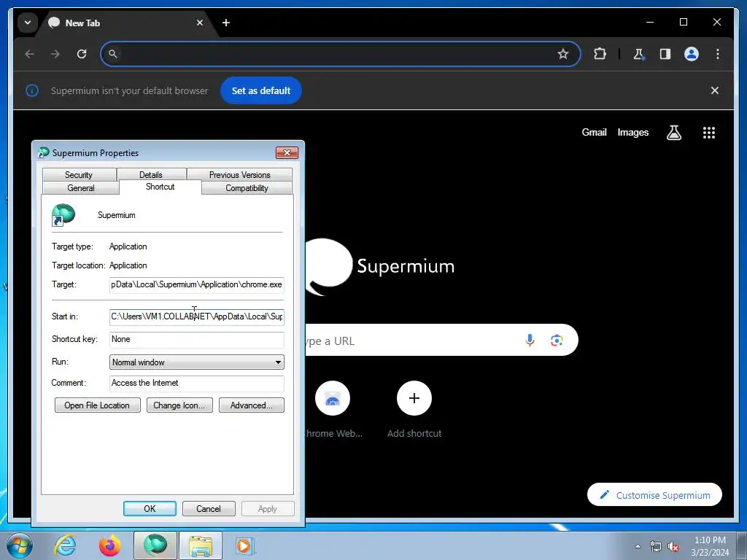Switch to the General tab
747x560 pixels.
coord(80,188)
